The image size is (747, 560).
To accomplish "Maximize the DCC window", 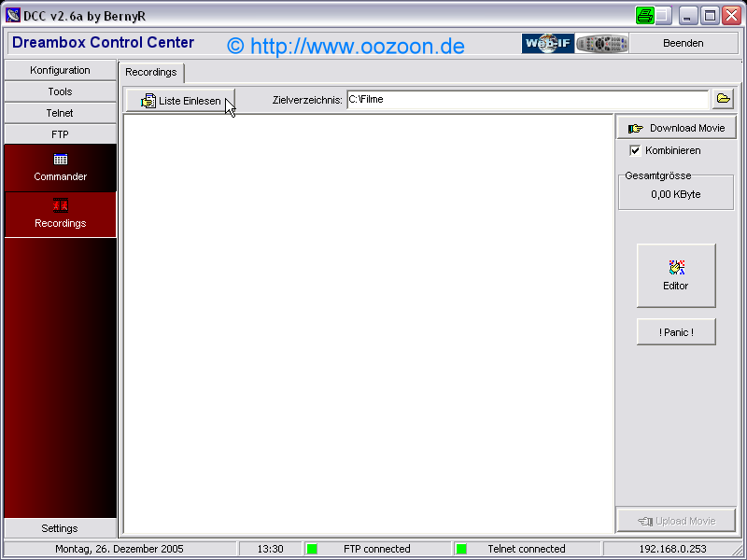I will click(x=710, y=16).
